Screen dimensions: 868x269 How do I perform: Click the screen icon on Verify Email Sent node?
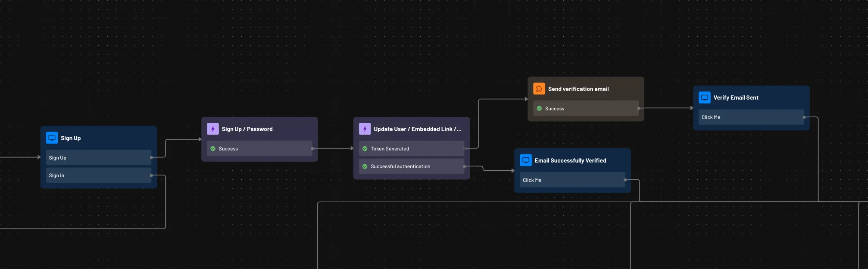(x=705, y=97)
